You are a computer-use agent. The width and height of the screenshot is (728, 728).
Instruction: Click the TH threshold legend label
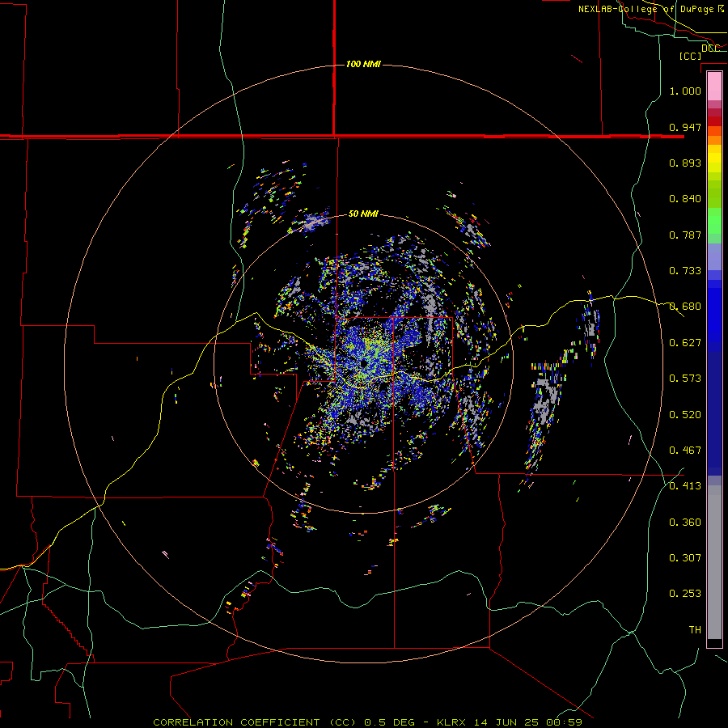tap(695, 630)
